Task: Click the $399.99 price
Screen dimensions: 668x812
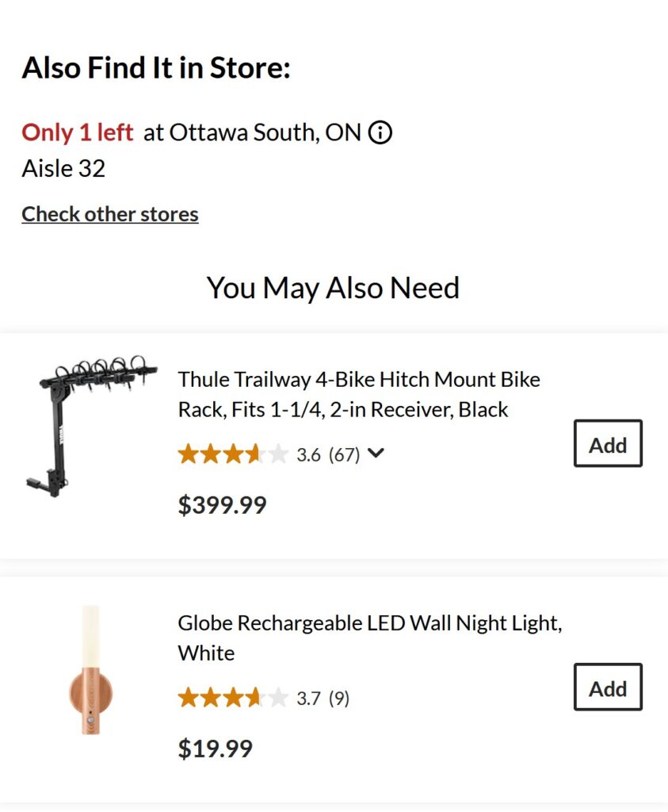Action: (223, 505)
